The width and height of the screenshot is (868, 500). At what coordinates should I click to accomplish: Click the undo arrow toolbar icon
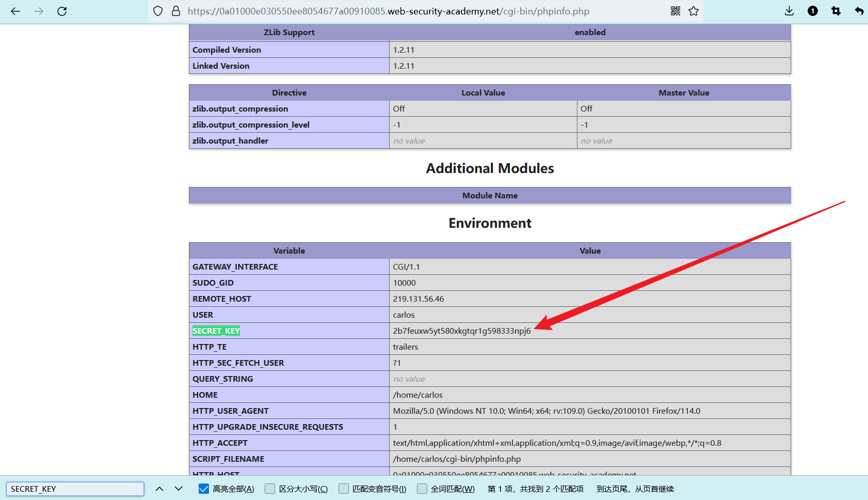click(x=859, y=11)
